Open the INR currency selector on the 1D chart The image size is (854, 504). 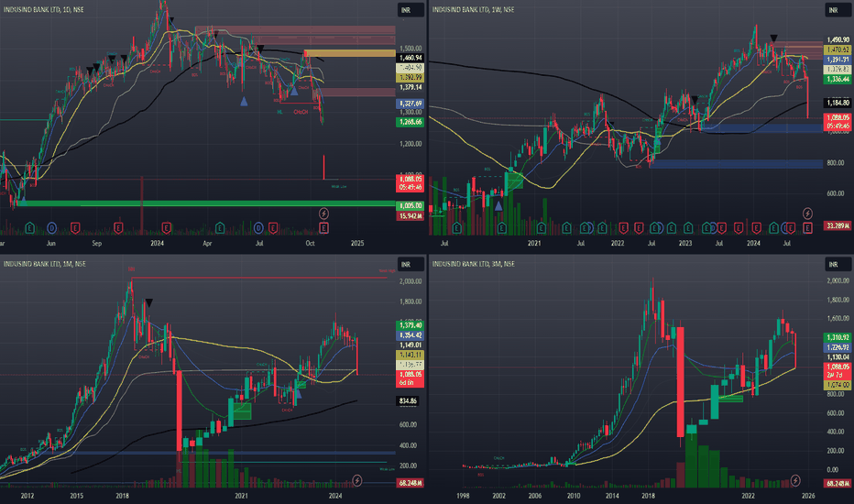tap(410, 10)
